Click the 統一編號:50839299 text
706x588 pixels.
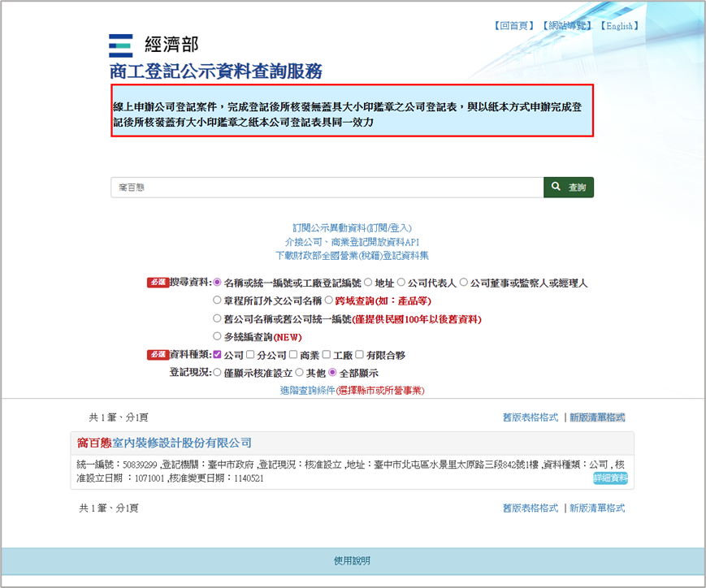click(x=117, y=465)
